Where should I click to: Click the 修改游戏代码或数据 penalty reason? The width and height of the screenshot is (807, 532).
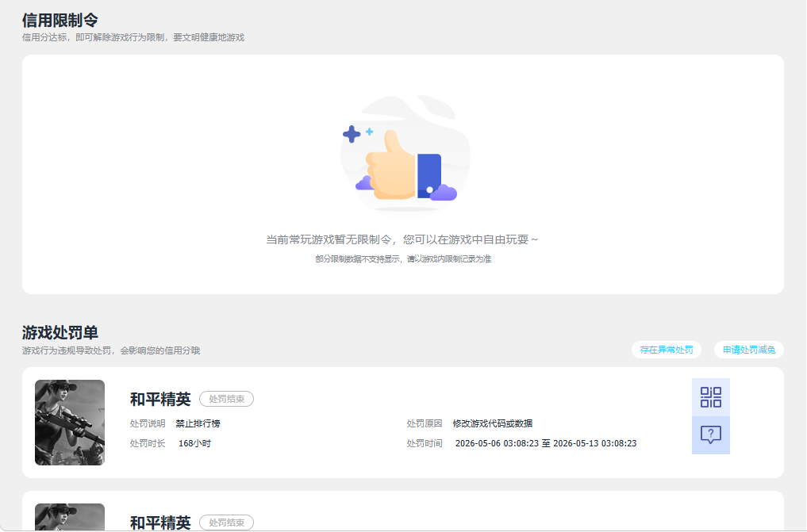click(493, 423)
